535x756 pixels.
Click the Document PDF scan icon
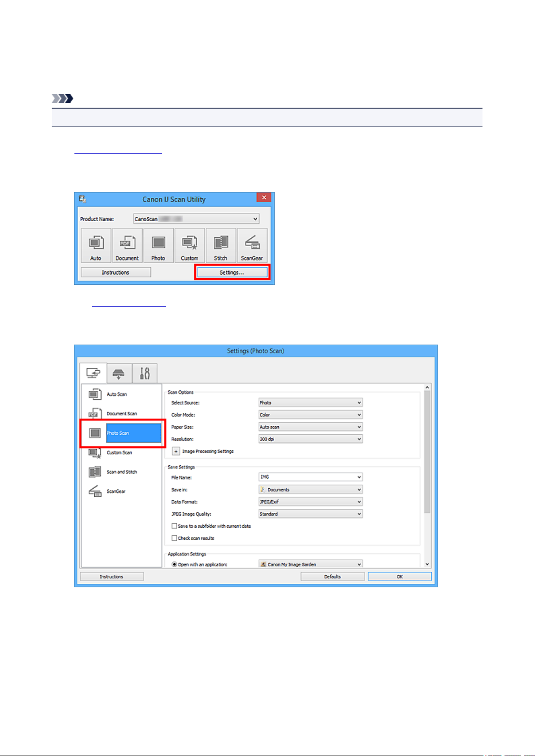127,245
